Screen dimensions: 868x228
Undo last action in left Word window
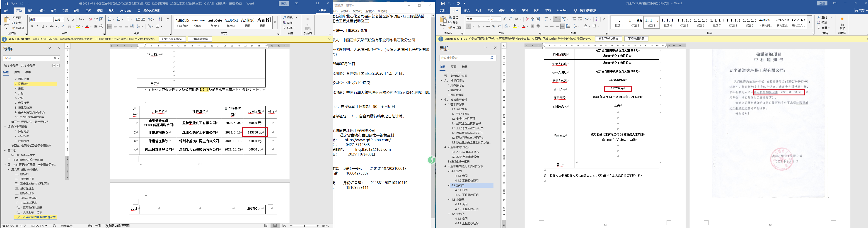click(x=13, y=3)
